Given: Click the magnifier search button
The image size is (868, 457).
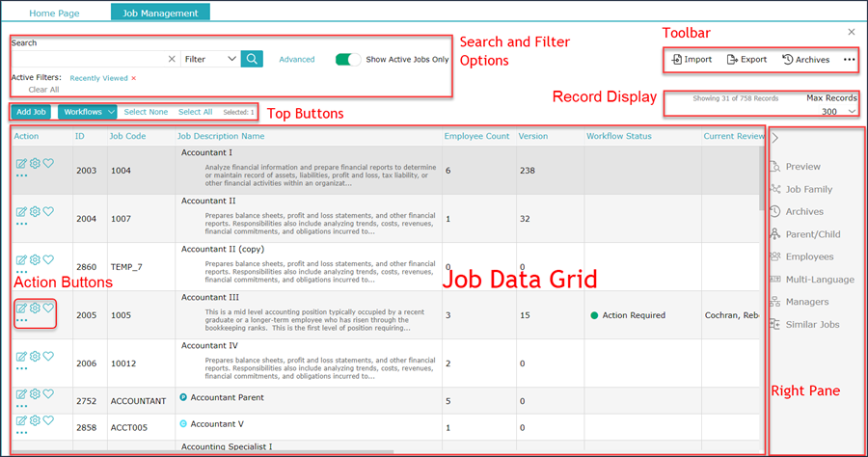Looking at the screenshot, I should tap(252, 59).
